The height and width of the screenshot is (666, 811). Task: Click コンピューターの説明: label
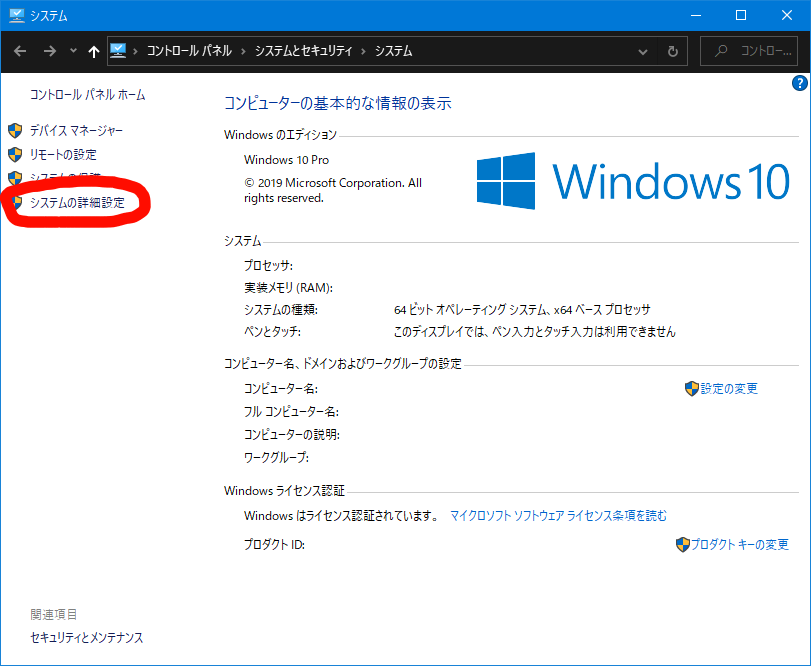pos(292,434)
